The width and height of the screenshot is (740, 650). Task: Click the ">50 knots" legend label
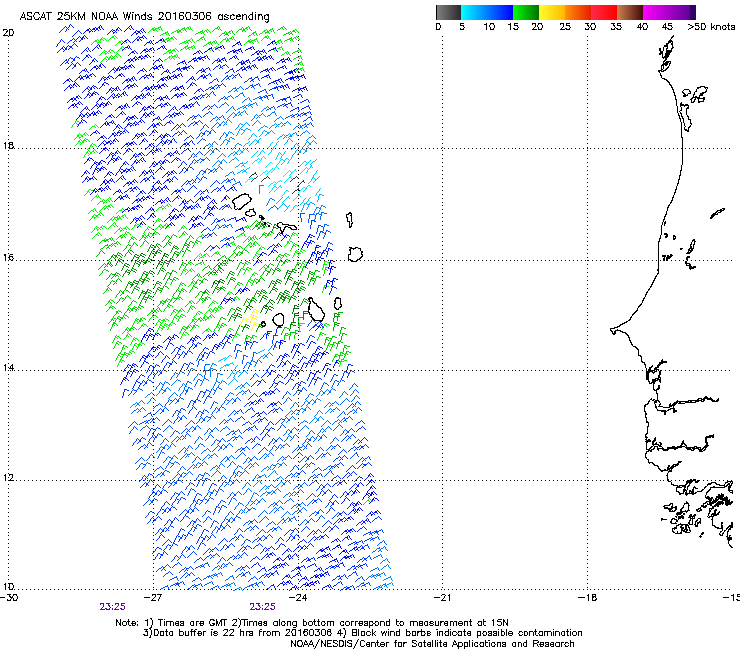pos(711,27)
